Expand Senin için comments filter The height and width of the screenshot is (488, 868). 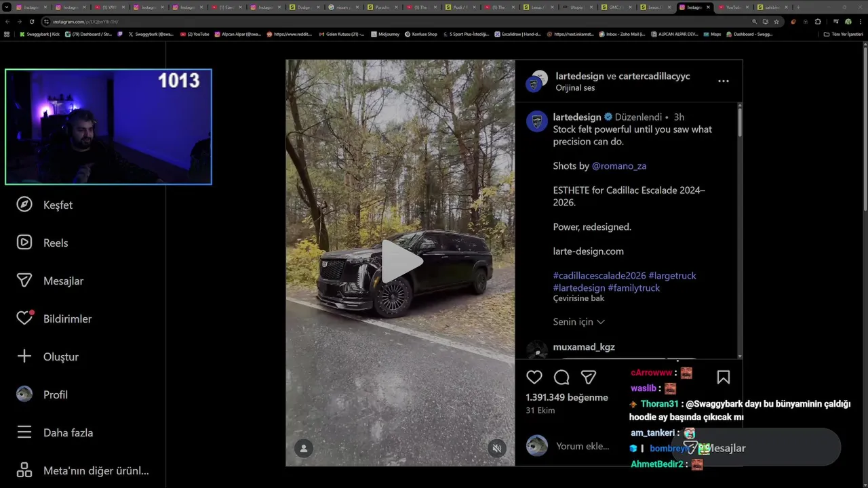[x=578, y=322]
